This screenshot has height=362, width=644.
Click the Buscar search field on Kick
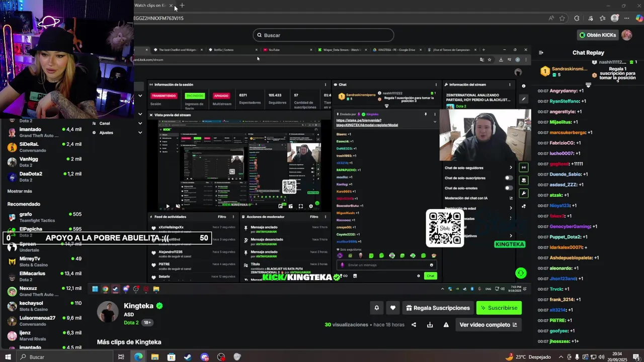(x=324, y=35)
